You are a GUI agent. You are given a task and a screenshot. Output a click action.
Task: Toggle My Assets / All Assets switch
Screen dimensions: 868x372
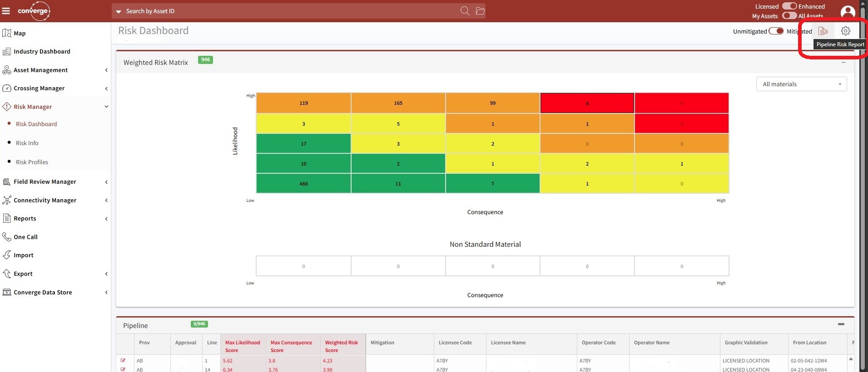coord(789,15)
